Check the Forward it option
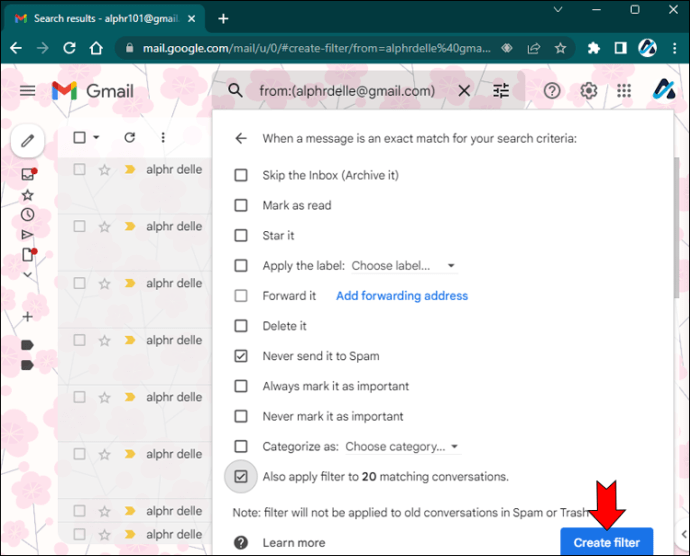 241,296
